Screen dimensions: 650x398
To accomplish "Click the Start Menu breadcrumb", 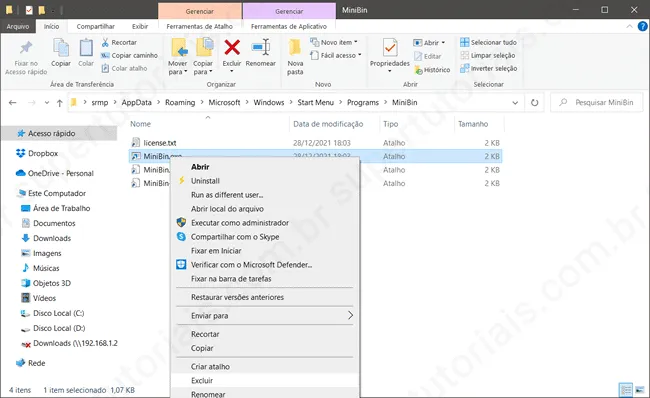I will (315, 102).
